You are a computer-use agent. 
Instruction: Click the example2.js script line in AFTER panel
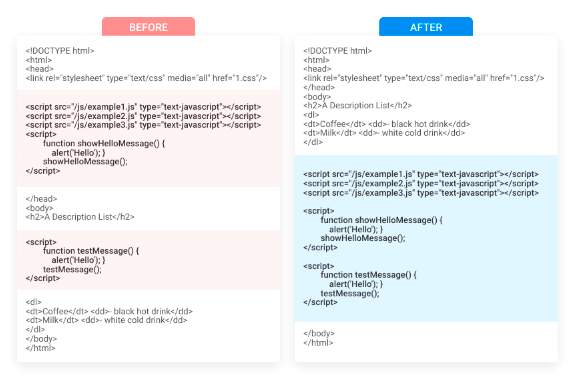click(421, 184)
